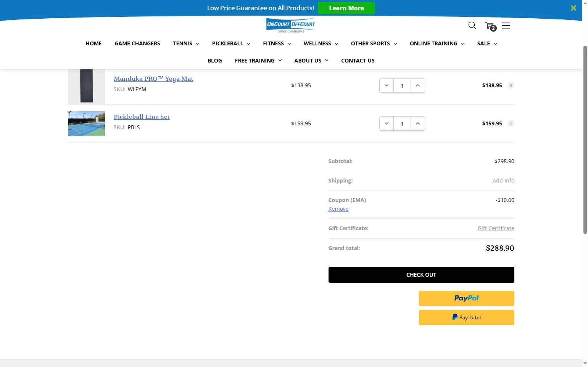Open the Contact Us page
This screenshot has width=588, height=367.
pos(358,61)
